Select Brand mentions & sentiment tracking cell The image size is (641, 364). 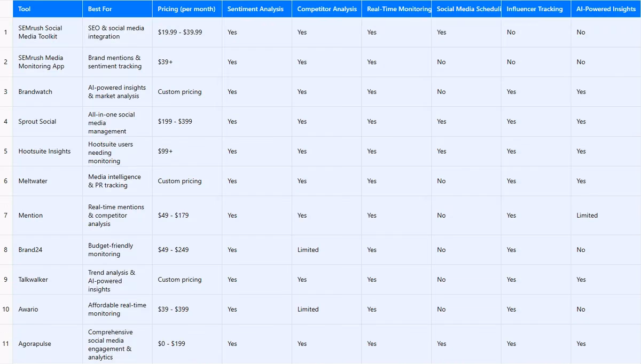click(x=118, y=62)
